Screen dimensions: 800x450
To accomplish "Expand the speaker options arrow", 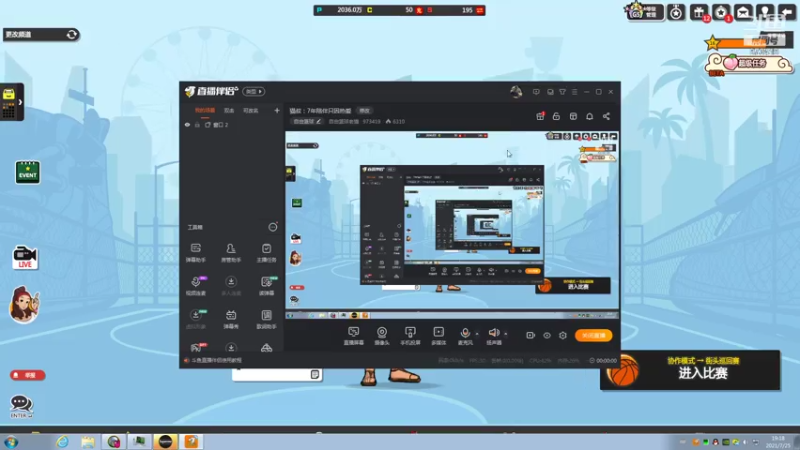I will click(506, 334).
